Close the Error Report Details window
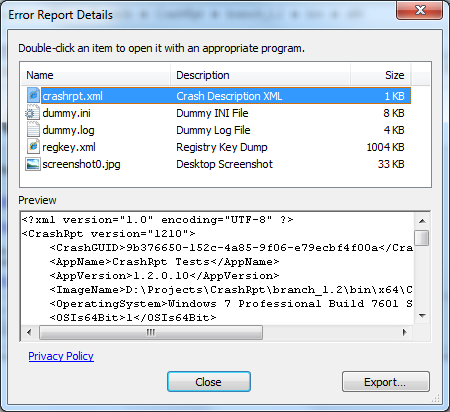 pyautogui.click(x=420, y=10)
